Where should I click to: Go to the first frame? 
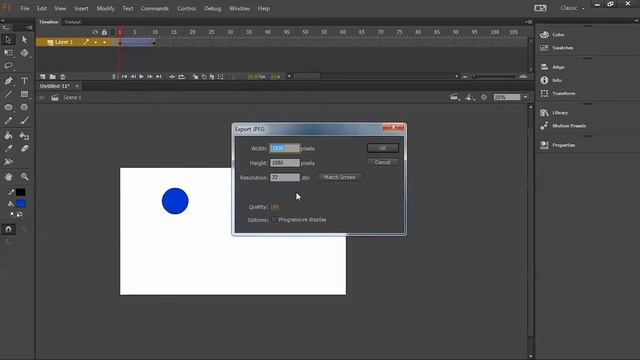pyautogui.click(x=124, y=77)
